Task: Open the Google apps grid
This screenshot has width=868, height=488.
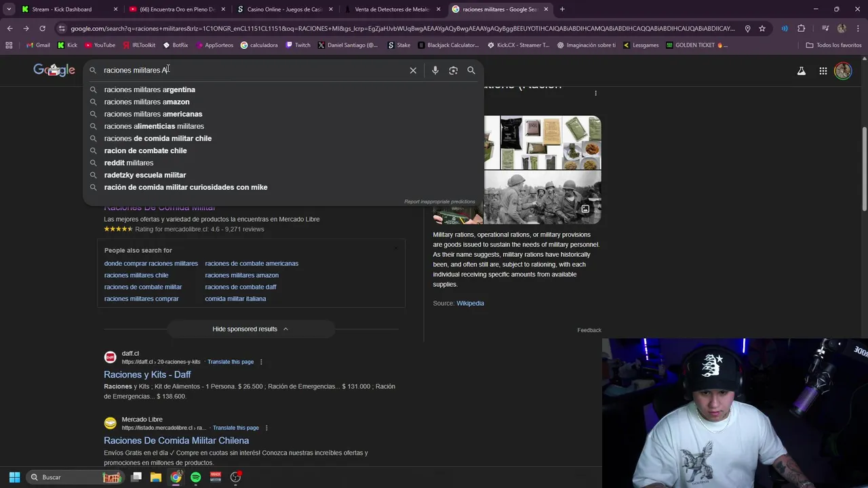Action: pos(823,70)
